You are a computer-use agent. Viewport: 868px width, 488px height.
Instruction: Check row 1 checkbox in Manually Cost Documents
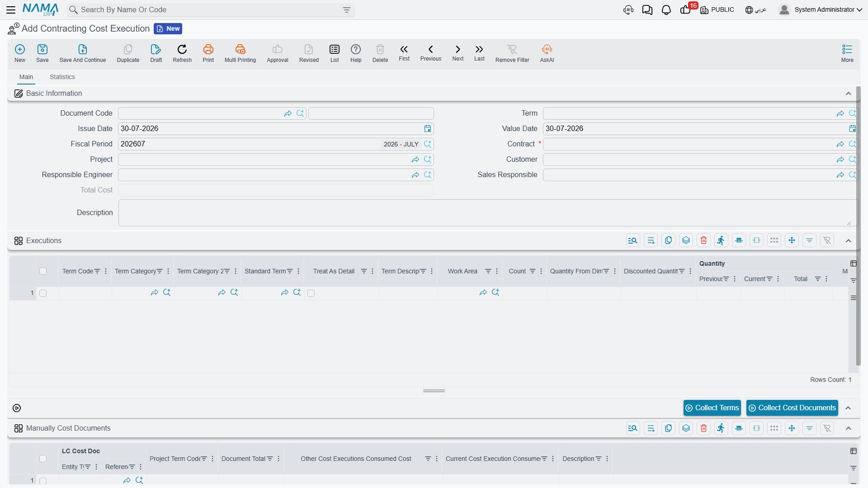coord(43,481)
